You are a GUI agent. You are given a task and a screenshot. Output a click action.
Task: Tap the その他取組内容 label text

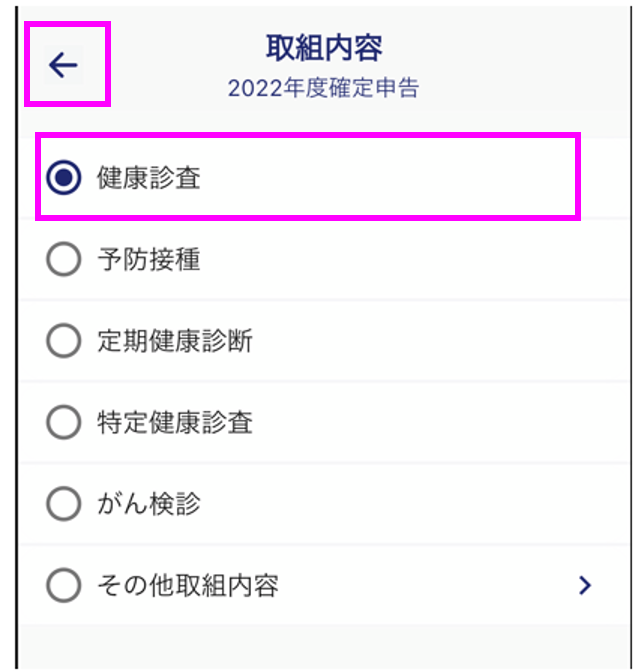point(188,585)
